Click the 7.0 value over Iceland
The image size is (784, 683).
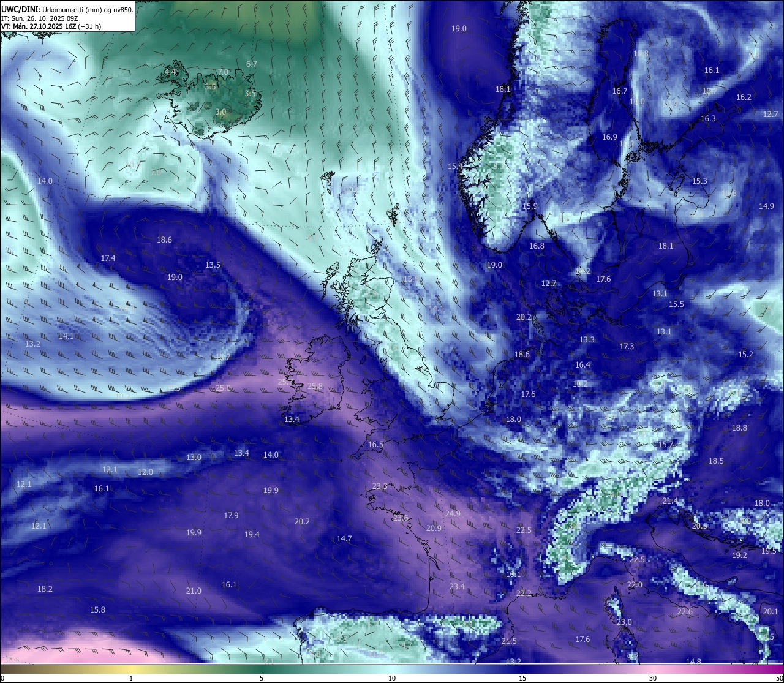(223, 72)
